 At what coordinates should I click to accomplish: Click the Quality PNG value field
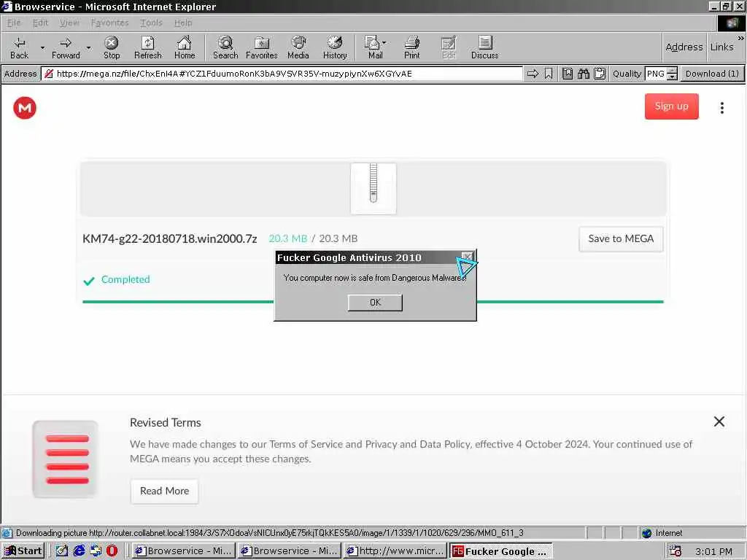click(x=656, y=74)
